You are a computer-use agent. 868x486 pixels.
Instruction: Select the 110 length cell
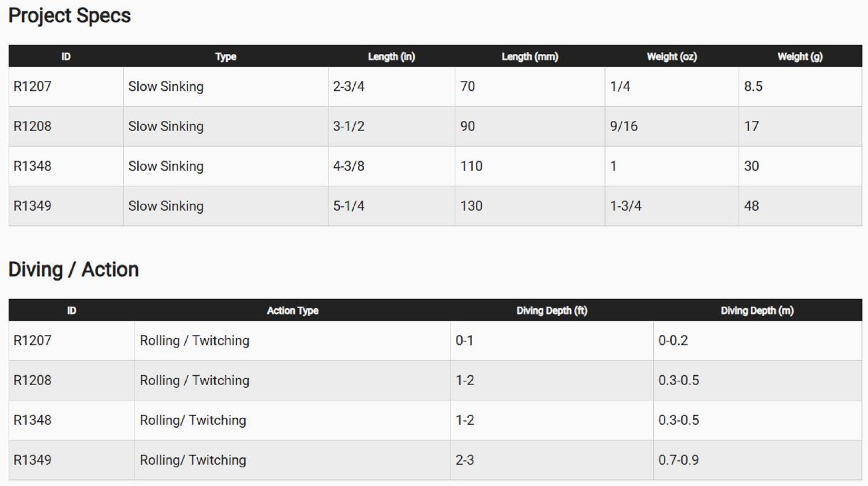(471, 166)
